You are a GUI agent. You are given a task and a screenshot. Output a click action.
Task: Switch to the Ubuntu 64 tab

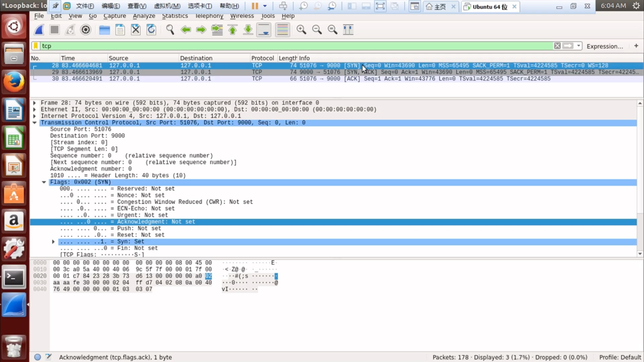[x=490, y=7]
